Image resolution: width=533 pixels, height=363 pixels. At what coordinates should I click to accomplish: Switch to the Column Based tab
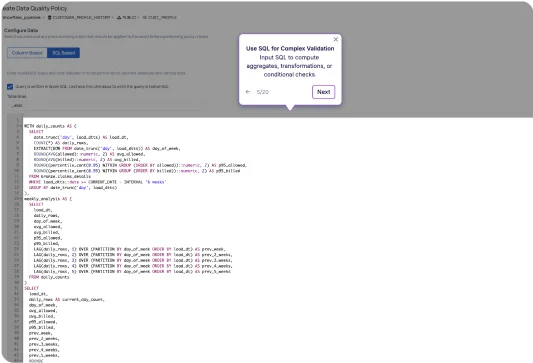coord(27,53)
